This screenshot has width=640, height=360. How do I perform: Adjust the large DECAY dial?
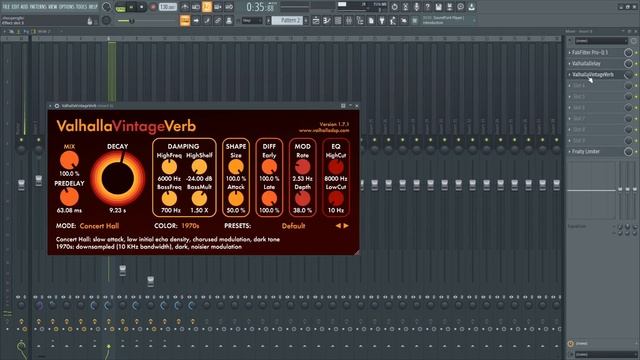coord(118,178)
